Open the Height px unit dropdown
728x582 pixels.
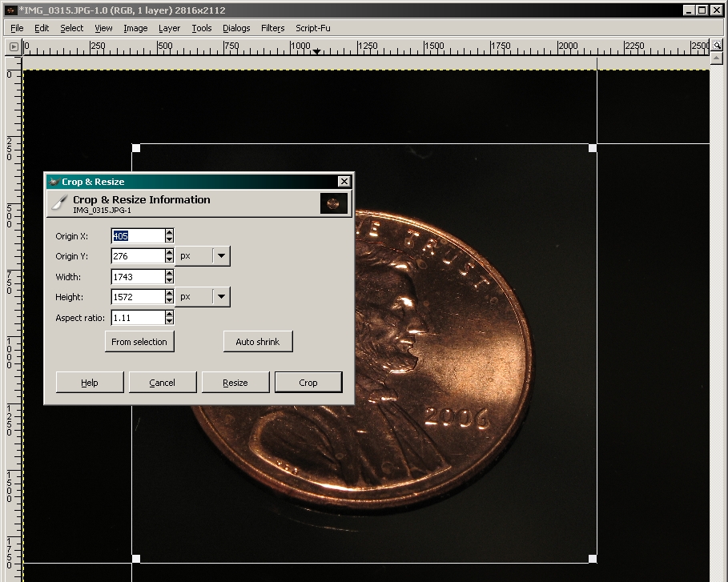click(222, 297)
